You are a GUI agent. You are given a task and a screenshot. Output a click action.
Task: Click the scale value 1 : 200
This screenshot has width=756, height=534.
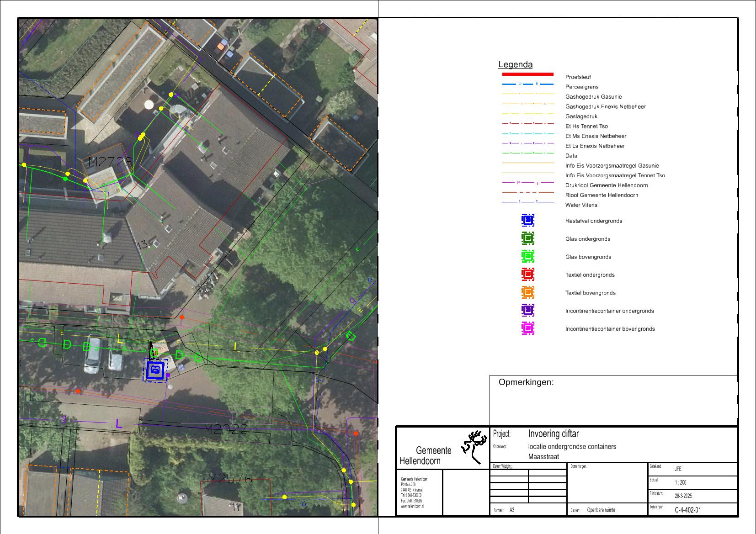(681, 483)
